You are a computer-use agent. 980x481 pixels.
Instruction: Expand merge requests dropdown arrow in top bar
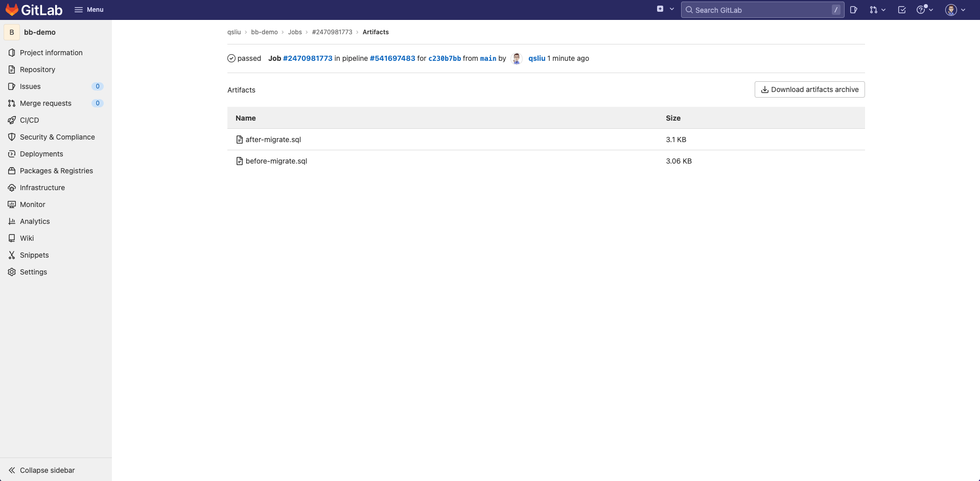click(x=883, y=10)
